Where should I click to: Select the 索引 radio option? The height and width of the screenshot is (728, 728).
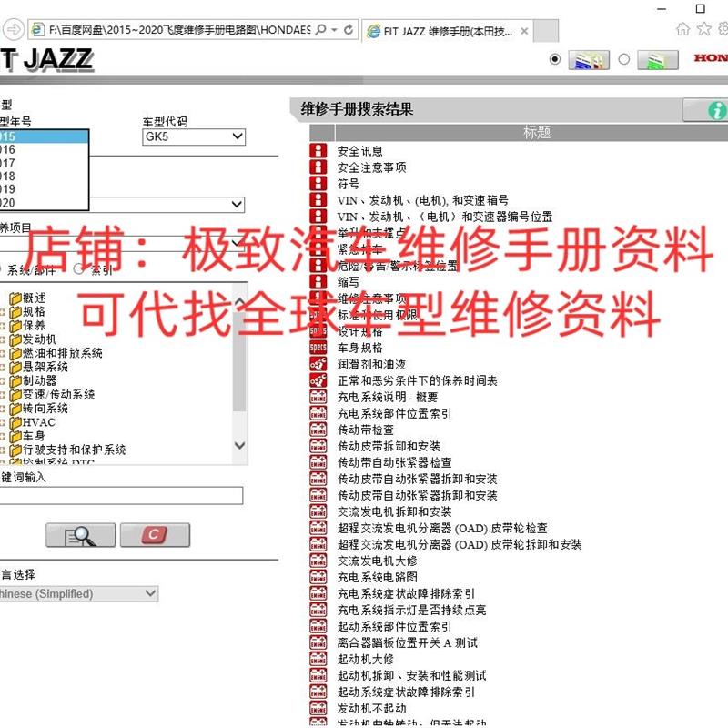[78, 269]
